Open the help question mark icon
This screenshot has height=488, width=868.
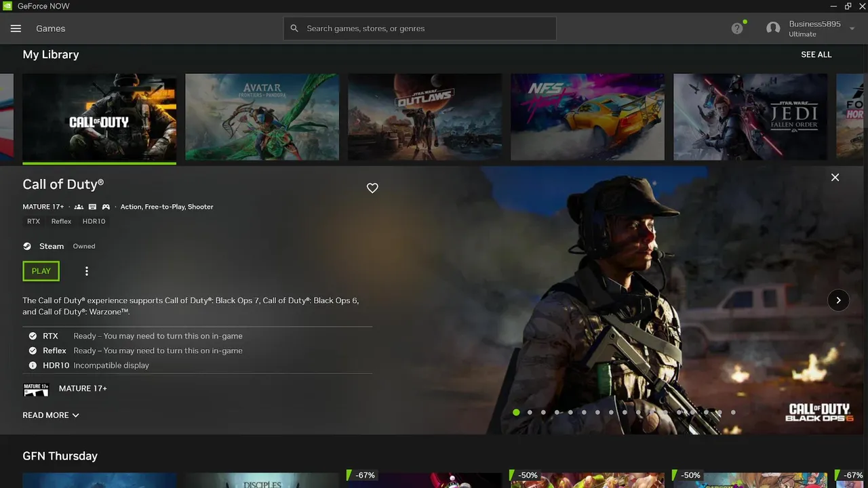coord(737,28)
